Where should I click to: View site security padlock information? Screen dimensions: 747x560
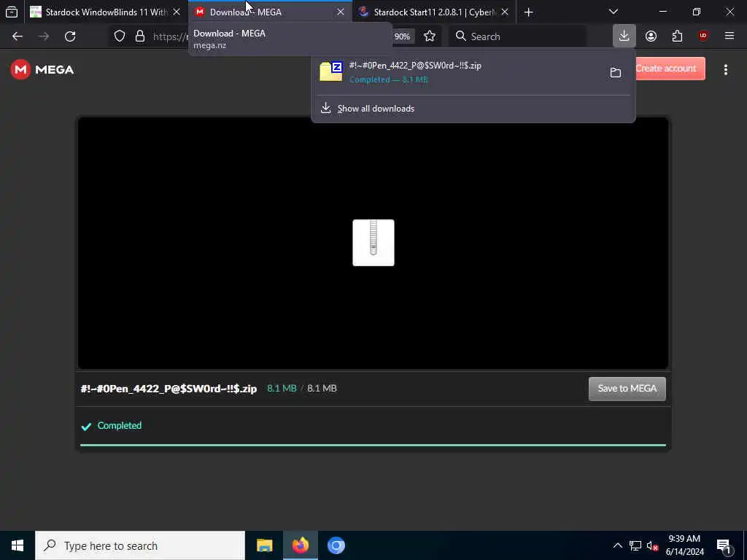pyautogui.click(x=140, y=36)
